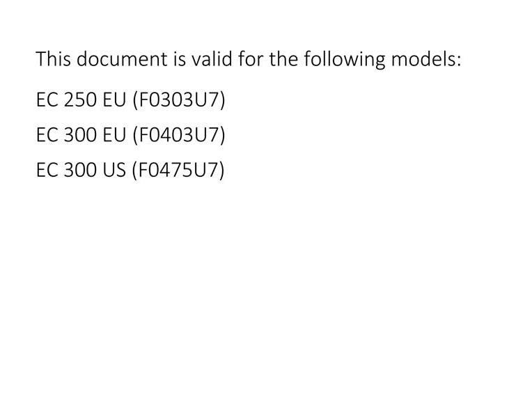The image size is (532, 410).
Task: Select the model code F0403U7
Action: 179,134
